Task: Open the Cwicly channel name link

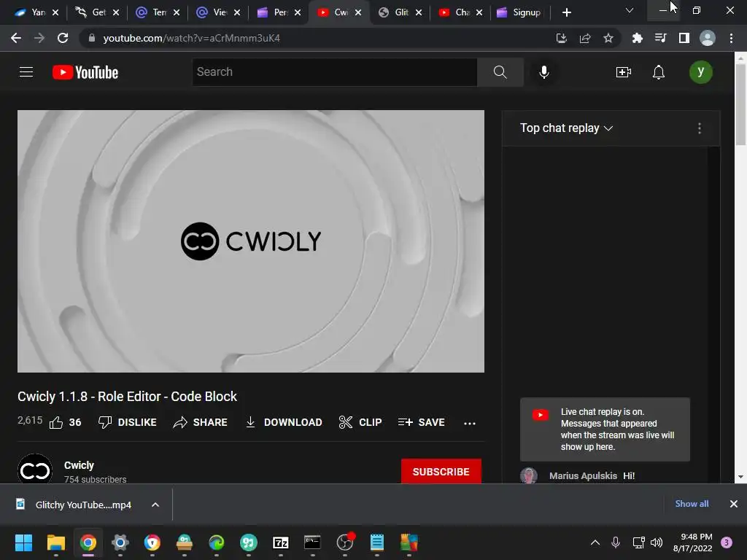Action: pos(79,465)
